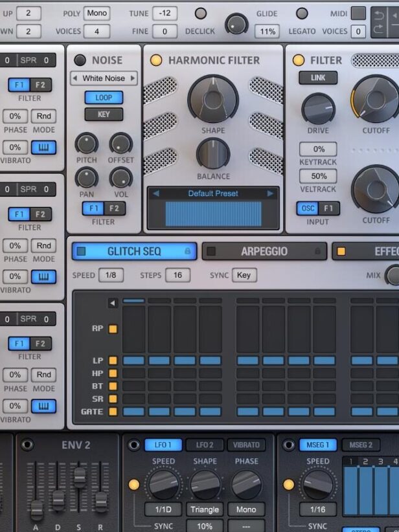Switch to the LFO 2 tab
This screenshot has height=532, width=399.
tap(205, 445)
